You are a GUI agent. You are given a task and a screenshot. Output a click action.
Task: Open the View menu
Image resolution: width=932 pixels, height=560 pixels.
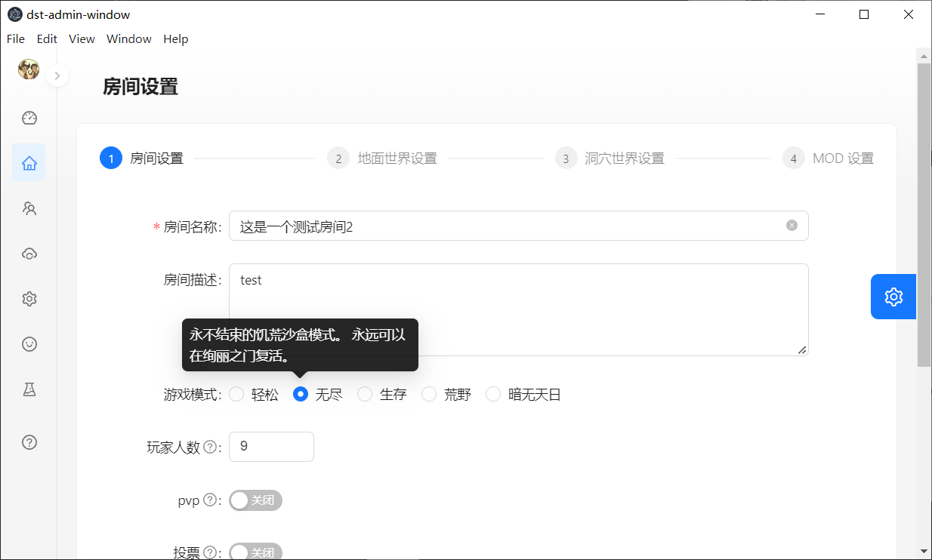pos(82,39)
